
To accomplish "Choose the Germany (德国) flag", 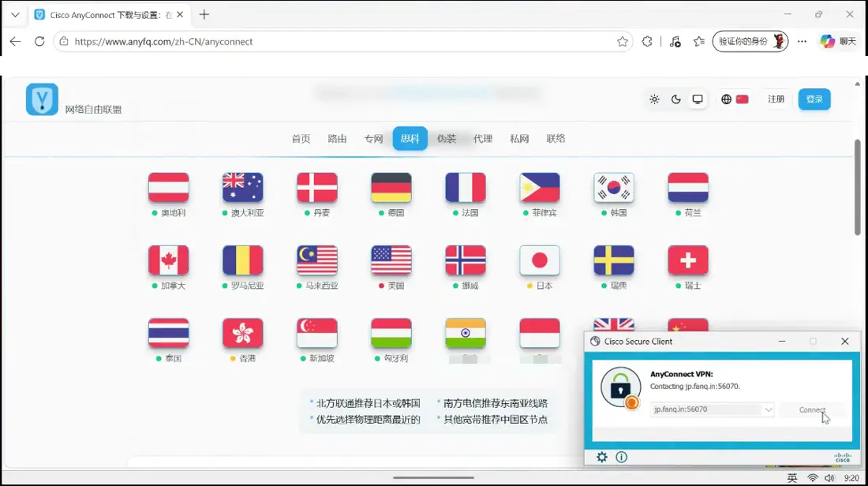I will 391,188.
